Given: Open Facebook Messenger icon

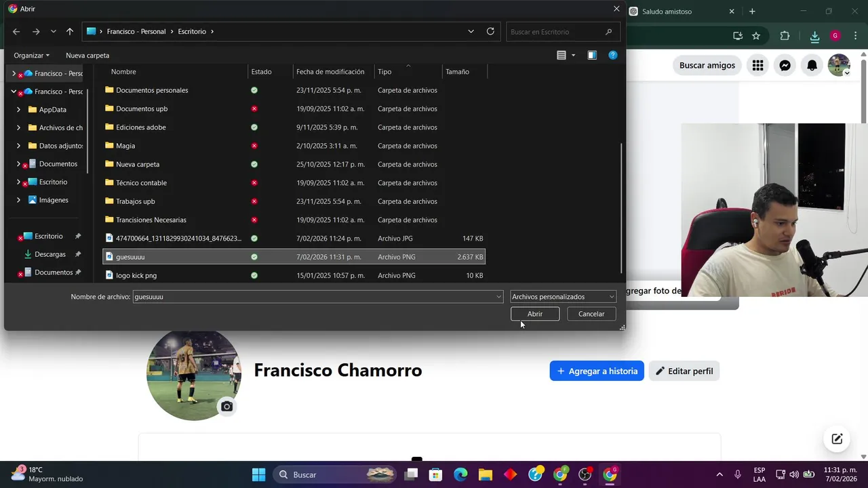Looking at the screenshot, I should pyautogui.click(x=785, y=65).
